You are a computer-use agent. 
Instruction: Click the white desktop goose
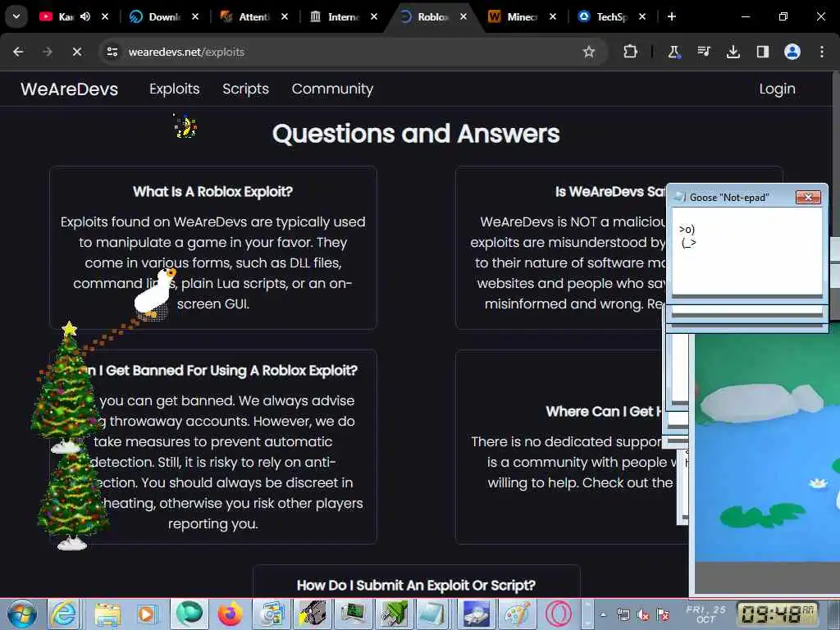[154, 294]
